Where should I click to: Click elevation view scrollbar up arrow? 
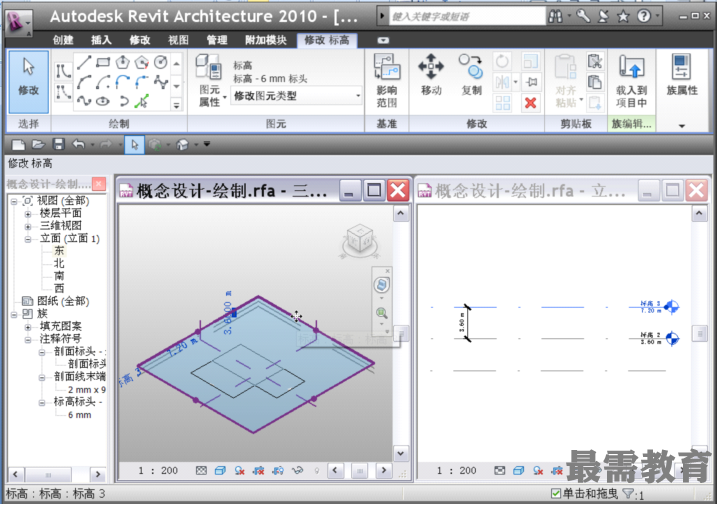pyautogui.click(x=699, y=213)
